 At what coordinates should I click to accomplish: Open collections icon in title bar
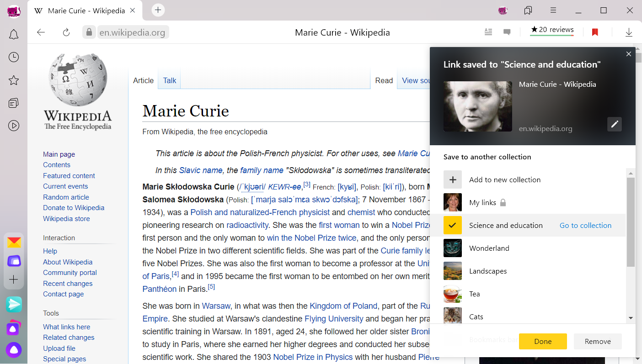(x=528, y=10)
